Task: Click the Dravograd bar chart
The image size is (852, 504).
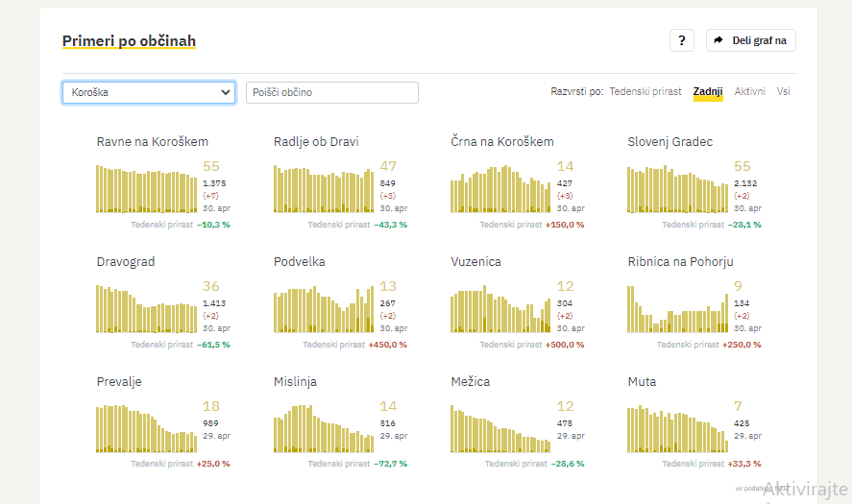Action: pos(147,308)
